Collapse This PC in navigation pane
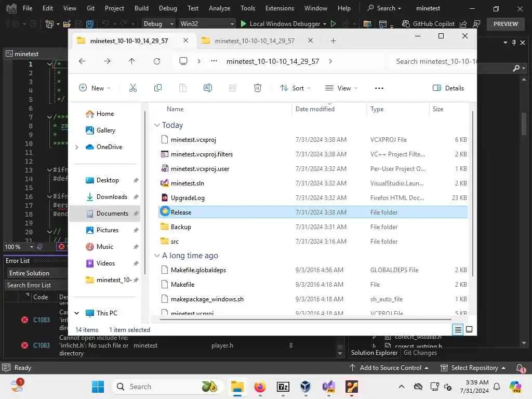The width and height of the screenshot is (532, 399). click(77, 313)
